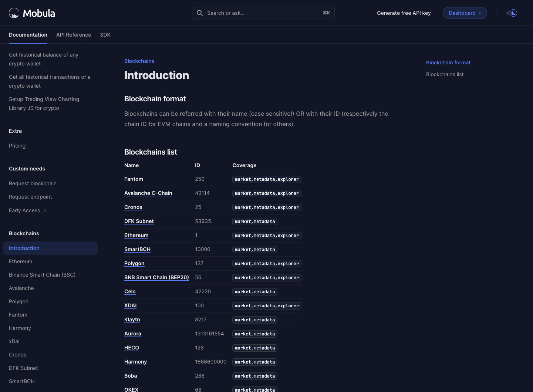Click the ID value 8217
Viewport: 533px width, 392px height.
[x=201, y=320]
